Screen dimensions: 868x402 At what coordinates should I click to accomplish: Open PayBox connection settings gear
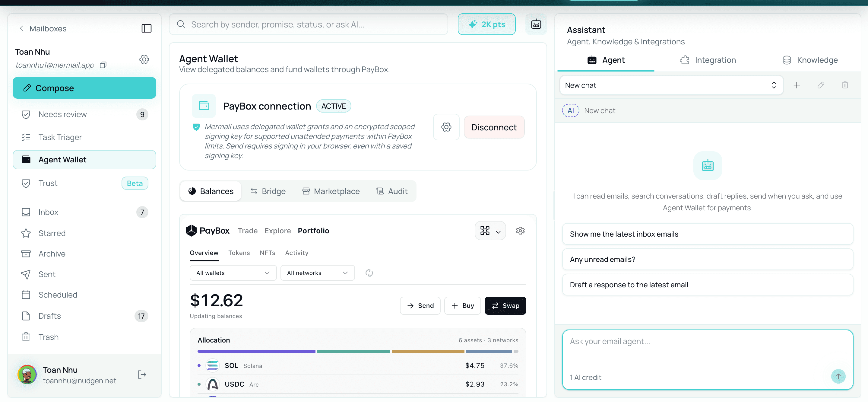(446, 127)
